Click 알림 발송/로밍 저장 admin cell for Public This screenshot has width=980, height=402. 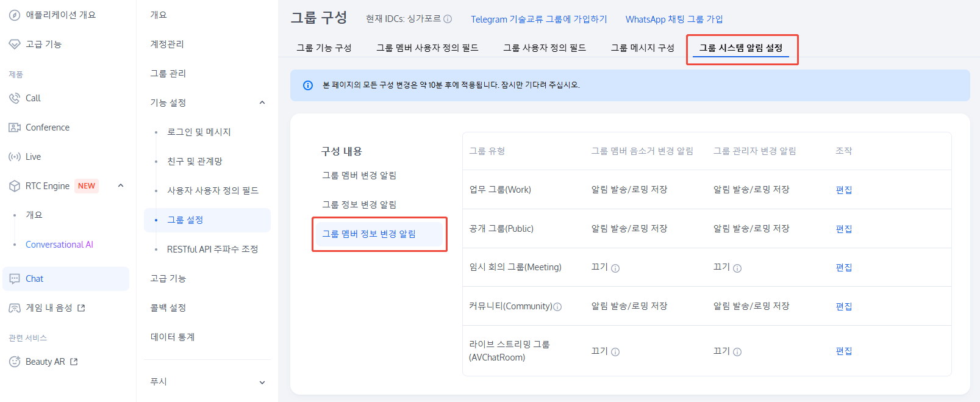(x=751, y=229)
